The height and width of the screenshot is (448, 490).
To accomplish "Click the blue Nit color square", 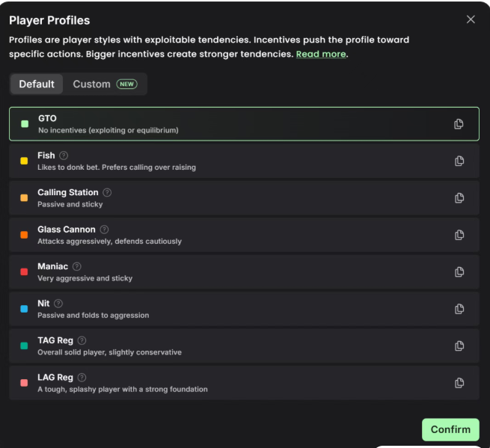I will [24, 309].
